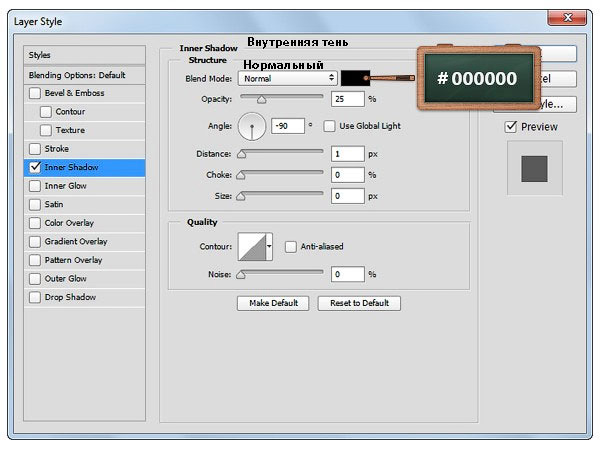Enable the Contour effect checkbox
The width and height of the screenshot is (600, 449).
tap(46, 112)
